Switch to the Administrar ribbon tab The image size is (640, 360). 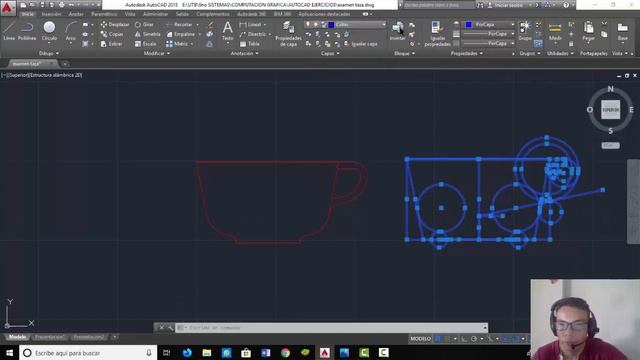156,14
